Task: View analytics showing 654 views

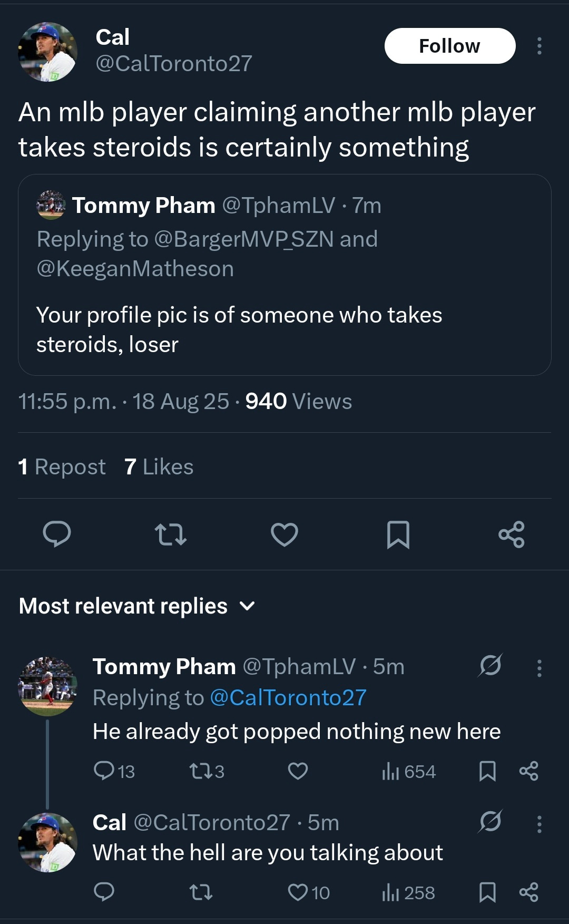Action: click(409, 771)
